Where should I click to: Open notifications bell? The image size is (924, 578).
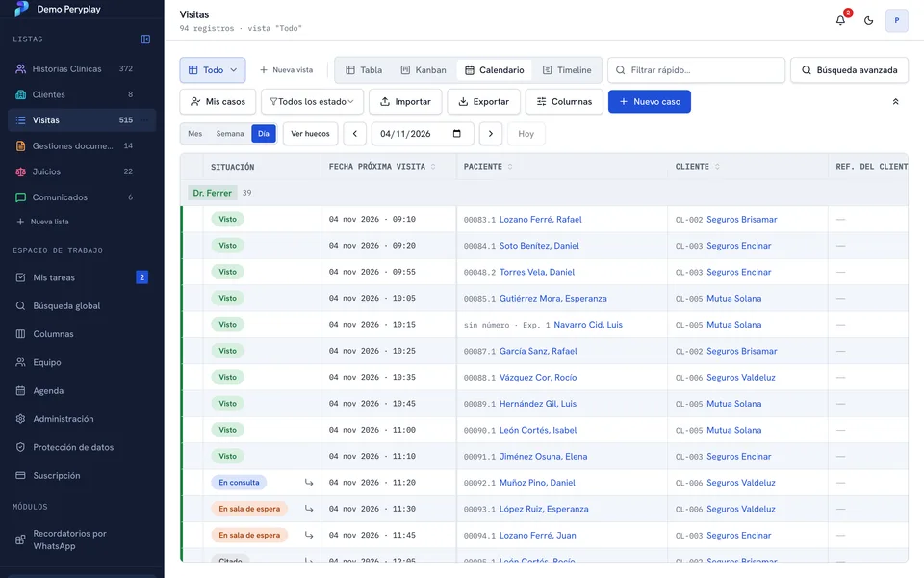click(x=841, y=20)
